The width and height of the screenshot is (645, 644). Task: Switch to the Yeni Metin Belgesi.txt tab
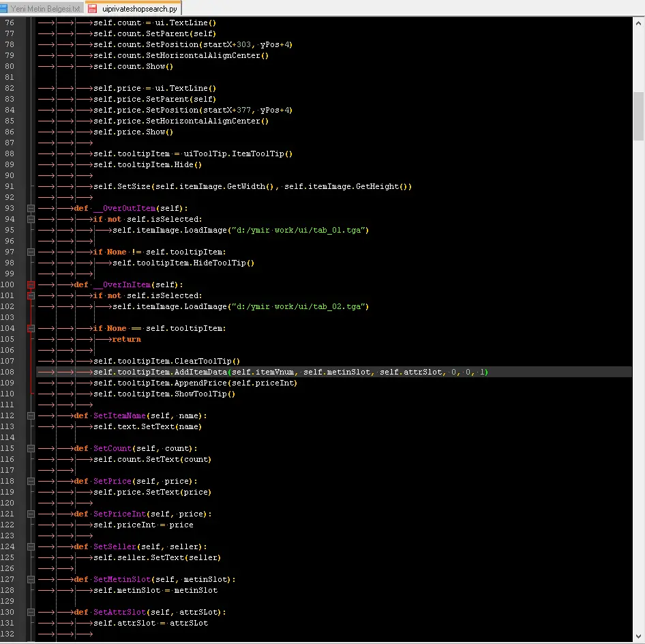[45, 9]
